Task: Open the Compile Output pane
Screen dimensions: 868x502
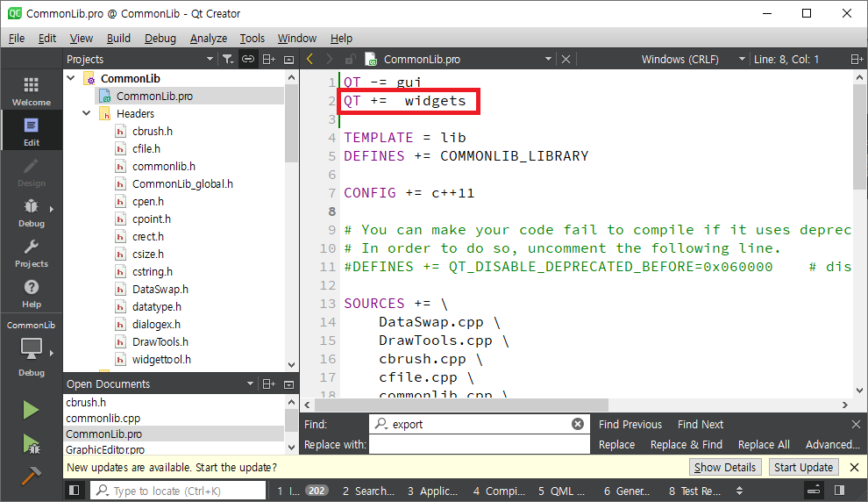Action: [499, 491]
